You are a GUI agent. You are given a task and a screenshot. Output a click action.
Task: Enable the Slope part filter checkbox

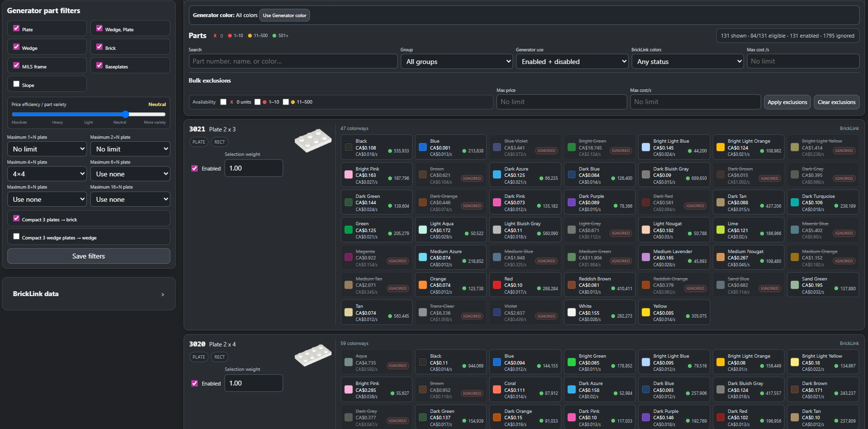[16, 84]
